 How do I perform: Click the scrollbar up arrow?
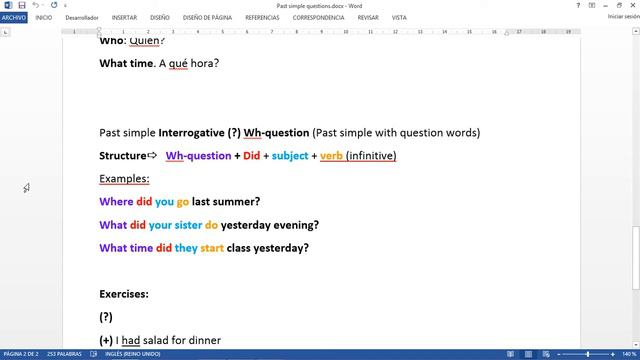(636, 31)
